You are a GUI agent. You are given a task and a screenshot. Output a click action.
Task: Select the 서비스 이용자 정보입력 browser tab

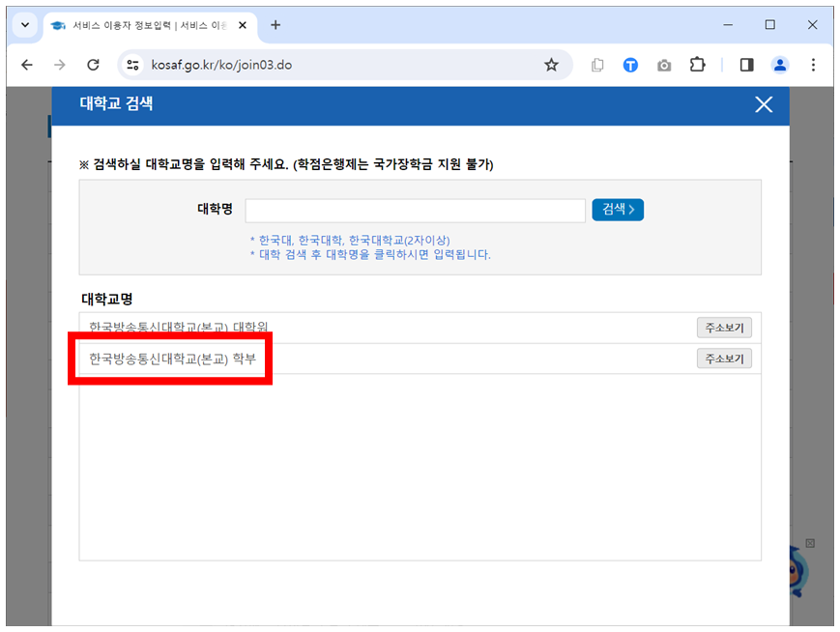pyautogui.click(x=150, y=25)
